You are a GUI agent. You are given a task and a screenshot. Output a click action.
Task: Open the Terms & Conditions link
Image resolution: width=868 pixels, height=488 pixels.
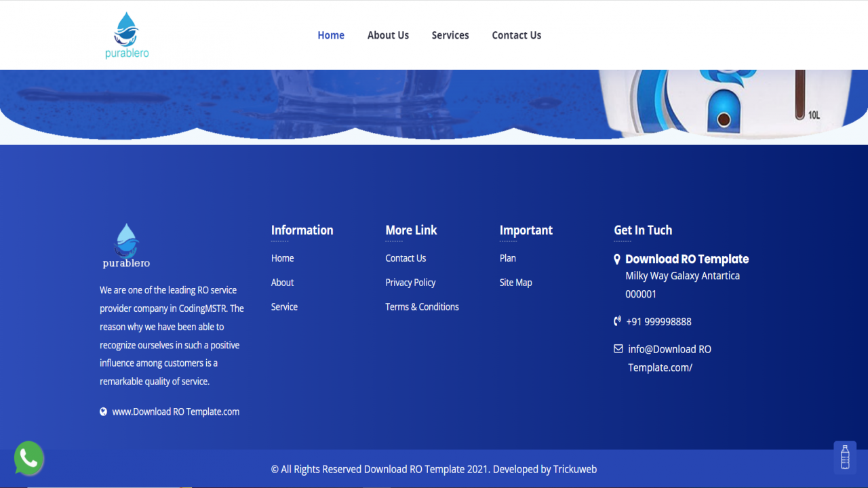(422, 307)
